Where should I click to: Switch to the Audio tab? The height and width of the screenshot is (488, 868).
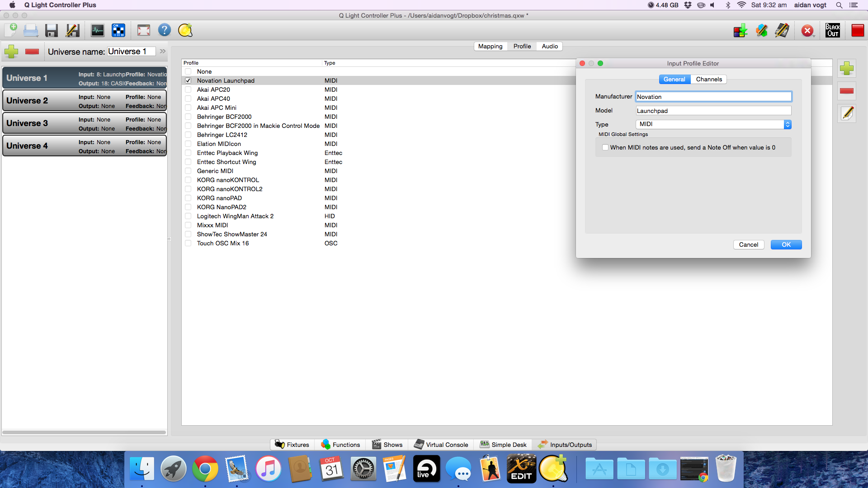[x=550, y=46]
